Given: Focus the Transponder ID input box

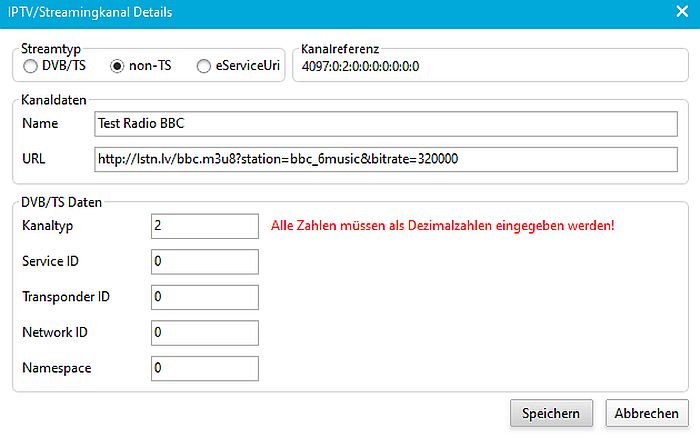Looking at the screenshot, I should 203,298.
